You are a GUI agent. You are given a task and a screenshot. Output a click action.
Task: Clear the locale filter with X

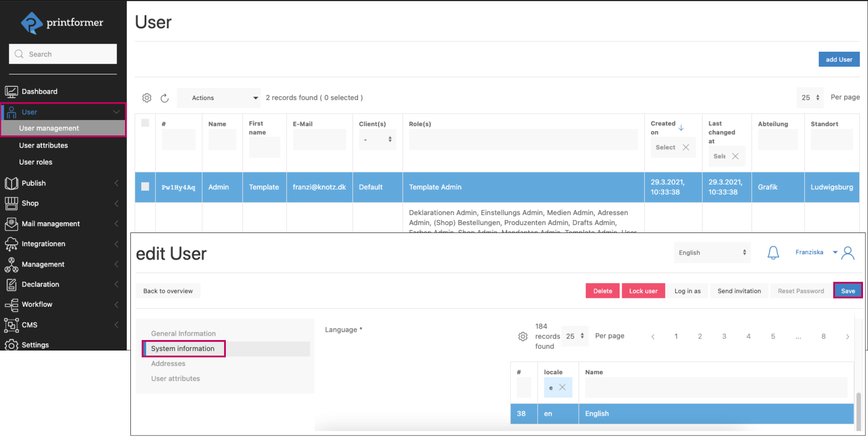tap(562, 387)
